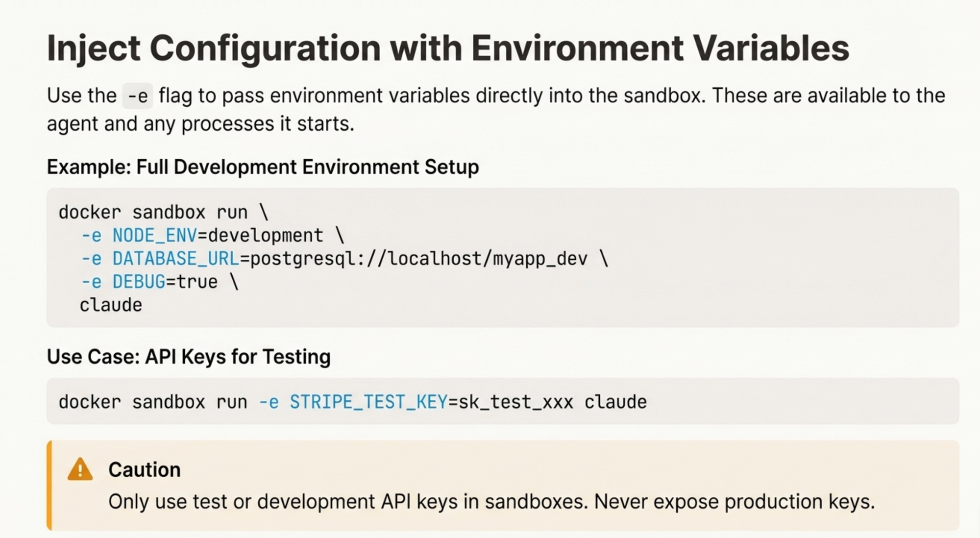The image size is (980, 538).
Task: Click the orange left border of Caution box
Action: [x=49, y=485]
